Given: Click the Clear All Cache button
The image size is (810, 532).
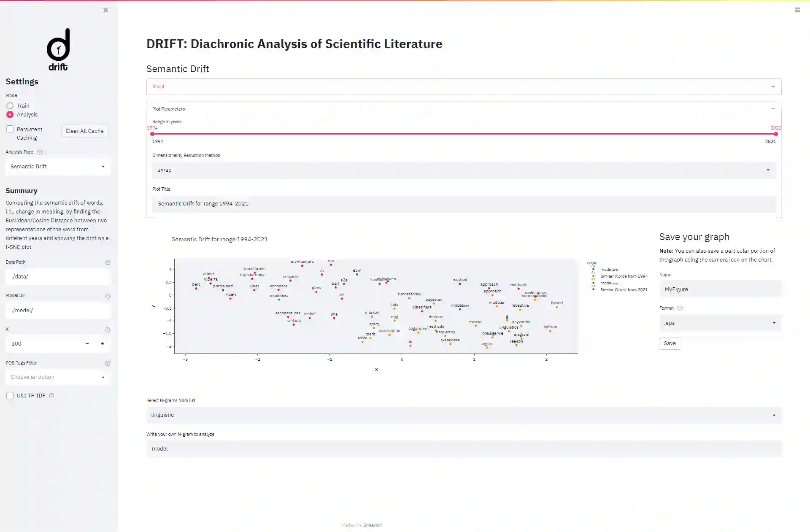Looking at the screenshot, I should (84, 131).
